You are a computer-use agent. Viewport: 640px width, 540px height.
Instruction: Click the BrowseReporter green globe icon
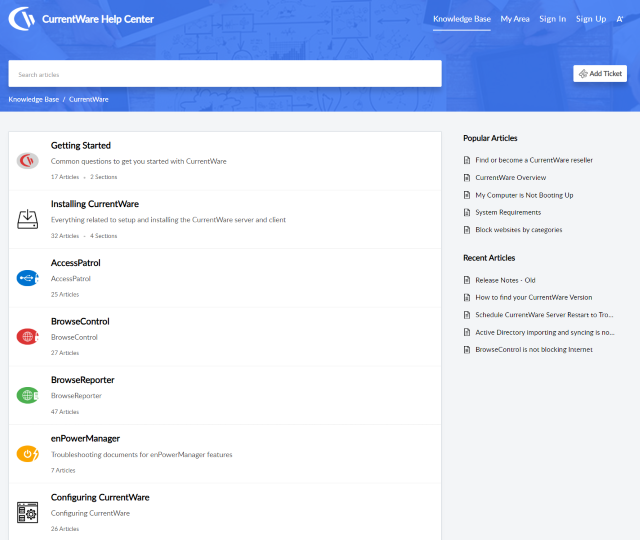(x=27, y=395)
